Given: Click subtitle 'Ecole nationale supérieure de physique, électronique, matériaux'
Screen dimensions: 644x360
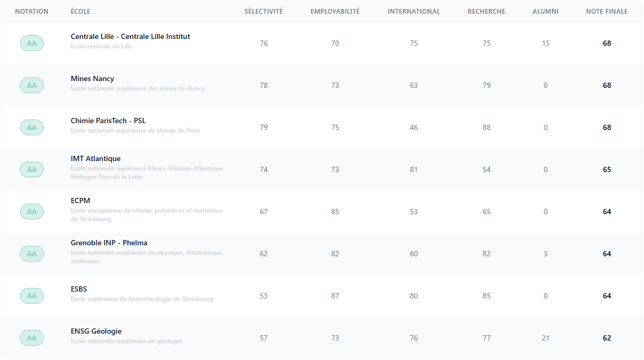Looking at the screenshot, I should (x=147, y=257).
